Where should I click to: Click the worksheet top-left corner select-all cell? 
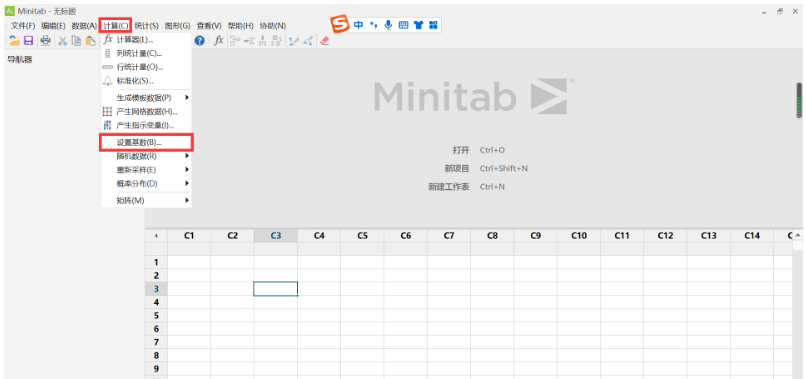tap(156, 236)
